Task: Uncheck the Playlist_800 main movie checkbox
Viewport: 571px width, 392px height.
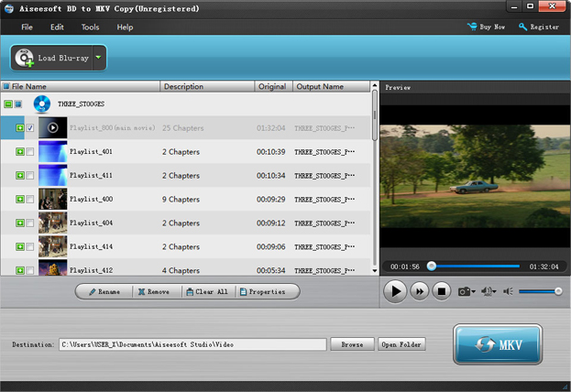Action: coord(30,128)
